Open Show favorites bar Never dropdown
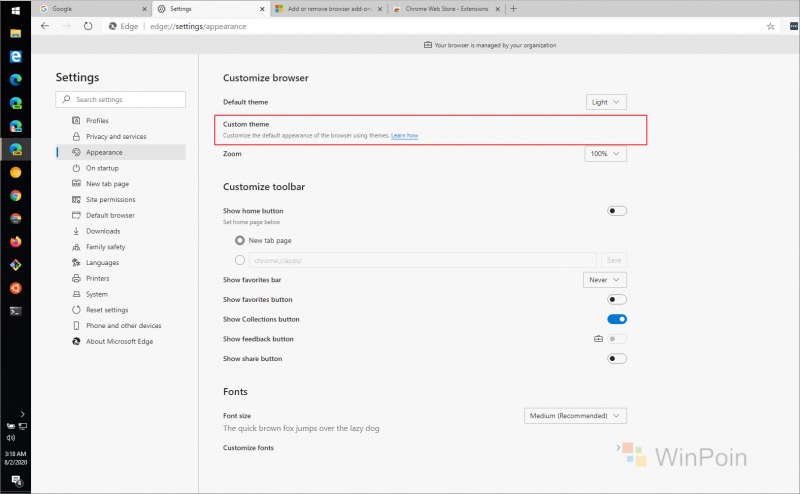The image size is (800, 494). [605, 280]
